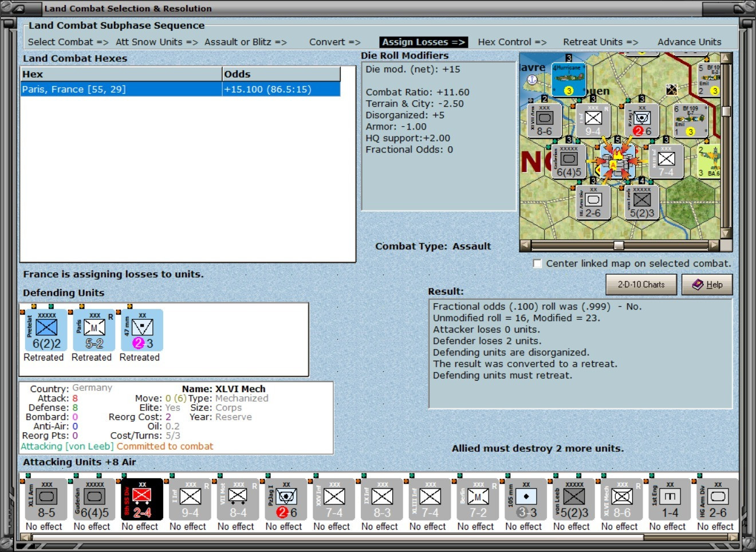Go to the Assault or Blitz subphase
The height and width of the screenshot is (552, 756).
[x=246, y=42]
